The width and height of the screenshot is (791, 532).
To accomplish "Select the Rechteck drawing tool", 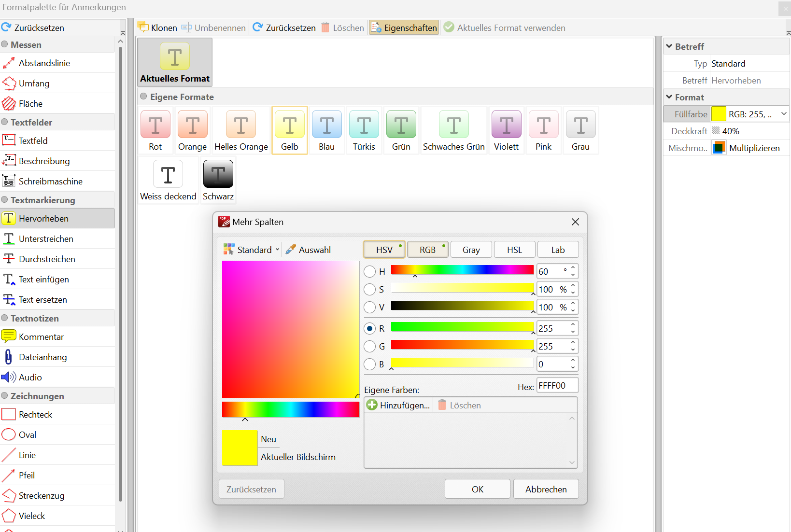I will [x=57, y=415].
